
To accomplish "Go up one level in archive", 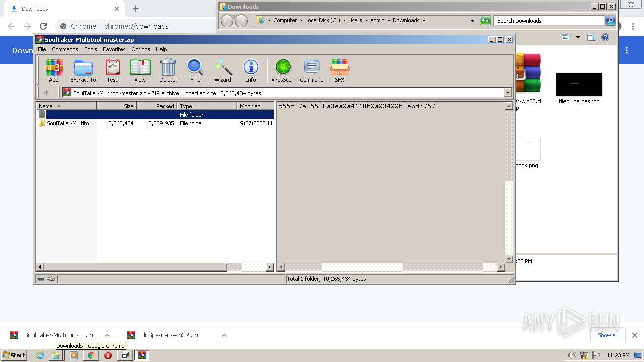I will point(46,93).
